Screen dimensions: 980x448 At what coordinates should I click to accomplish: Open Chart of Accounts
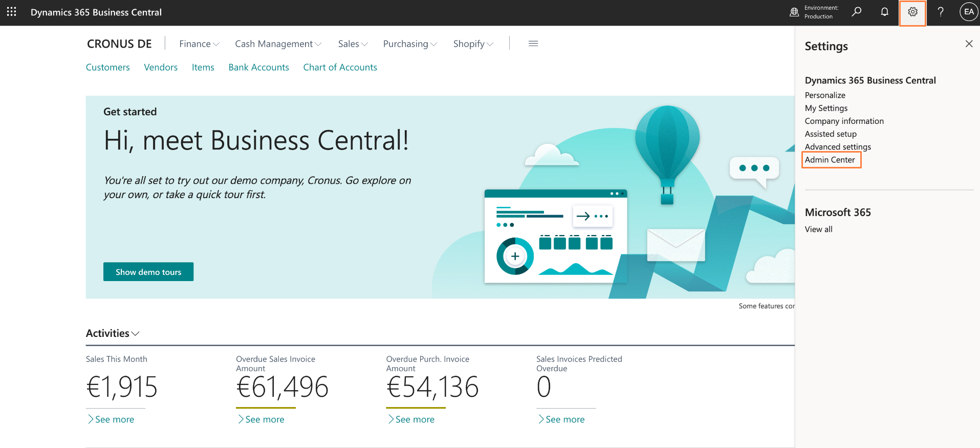(x=340, y=67)
